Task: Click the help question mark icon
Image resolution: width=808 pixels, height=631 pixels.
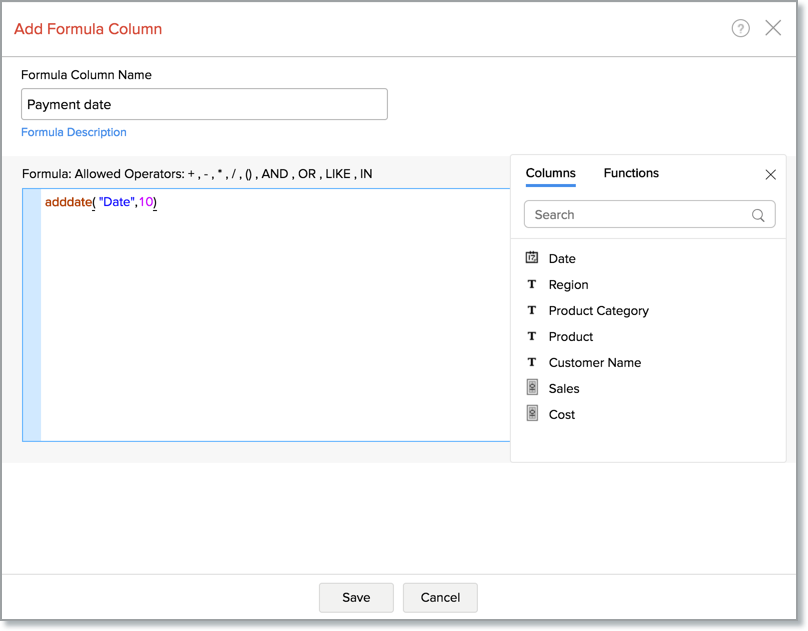Action: [x=740, y=28]
